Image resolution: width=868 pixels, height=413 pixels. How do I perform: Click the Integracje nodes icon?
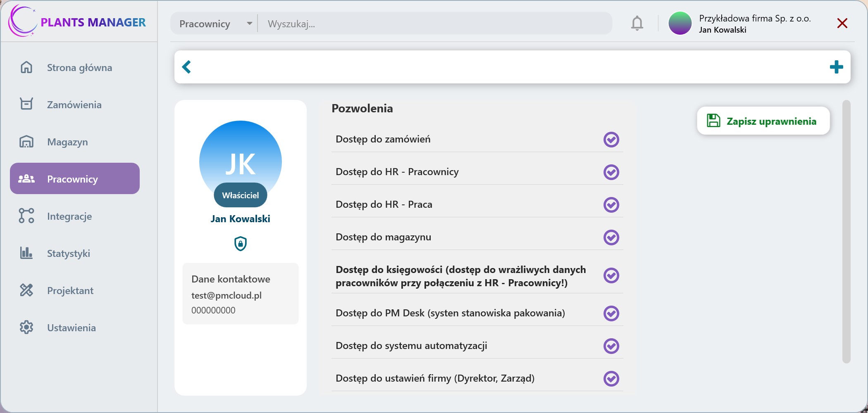click(26, 216)
